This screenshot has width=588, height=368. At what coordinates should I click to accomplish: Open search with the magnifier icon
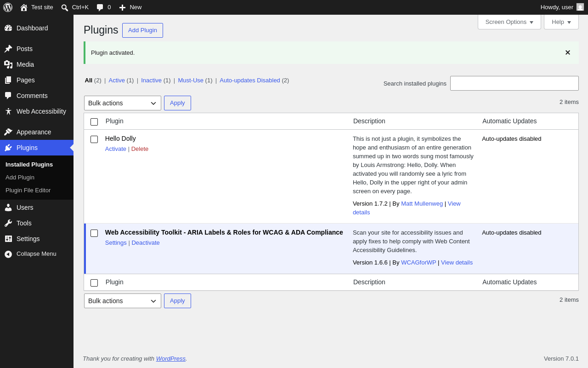(x=65, y=7)
